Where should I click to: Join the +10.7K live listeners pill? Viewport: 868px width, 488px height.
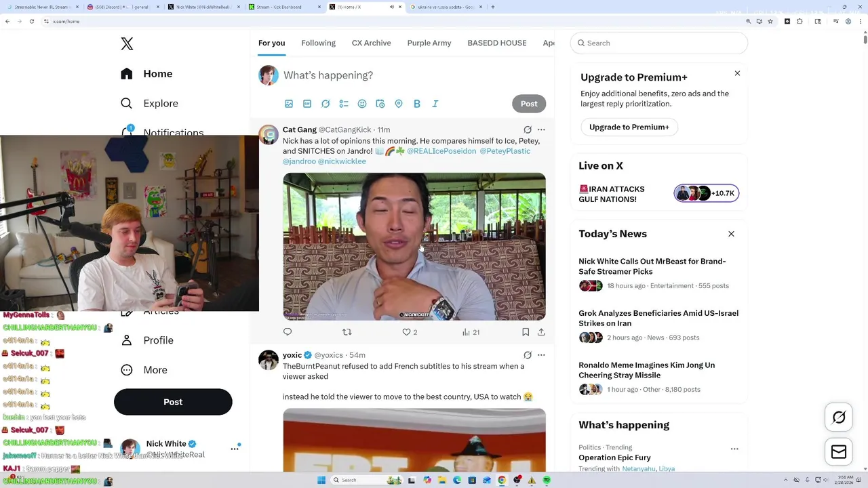706,193
